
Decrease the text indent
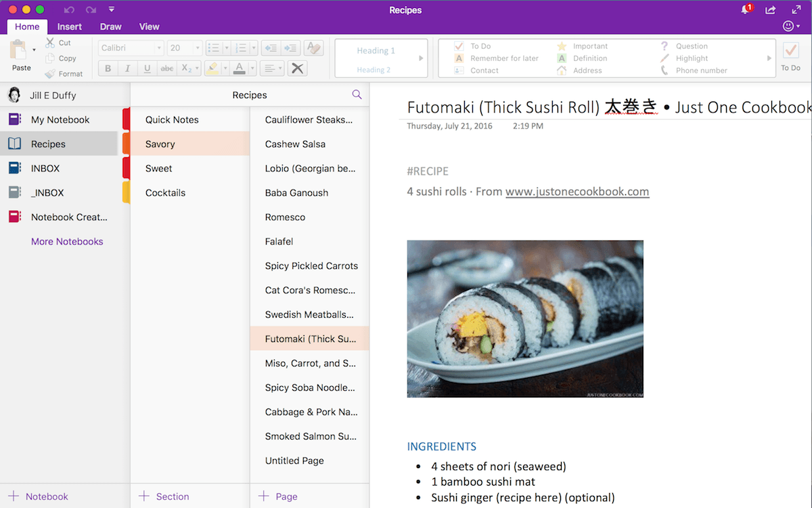271,48
